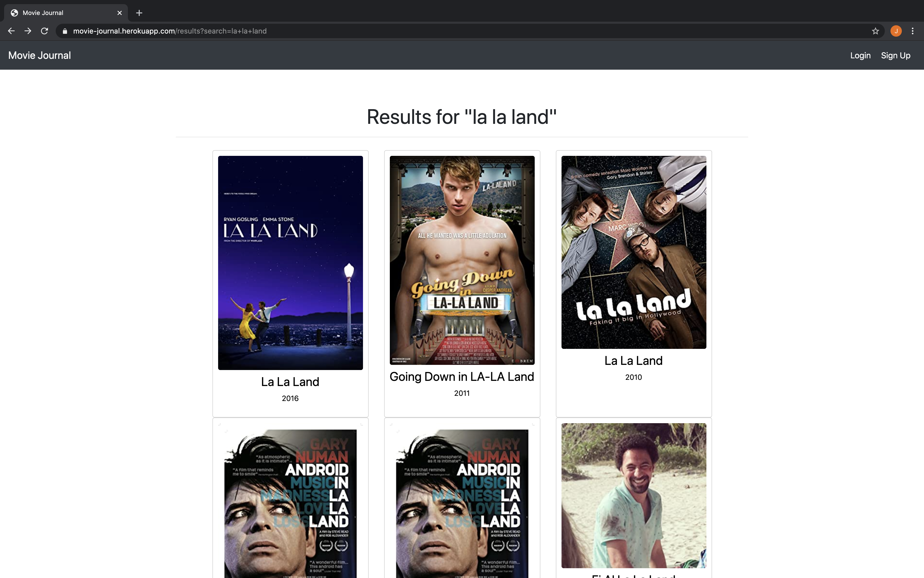Bookmark this page with the star icon

(x=876, y=31)
